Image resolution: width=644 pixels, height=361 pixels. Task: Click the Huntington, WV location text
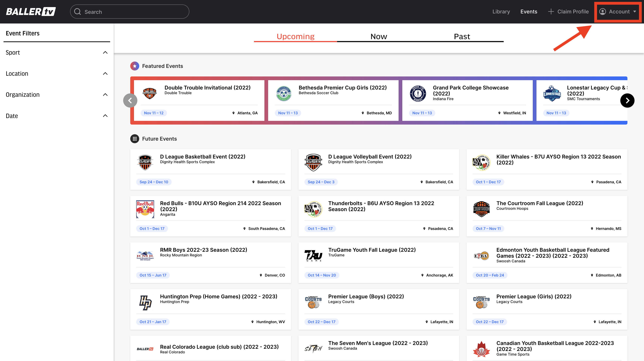271,322
